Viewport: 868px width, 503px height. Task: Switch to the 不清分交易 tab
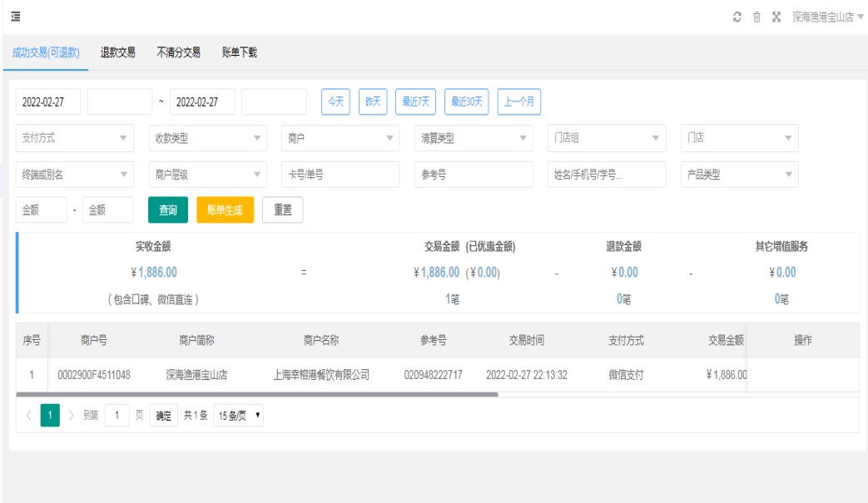click(178, 52)
